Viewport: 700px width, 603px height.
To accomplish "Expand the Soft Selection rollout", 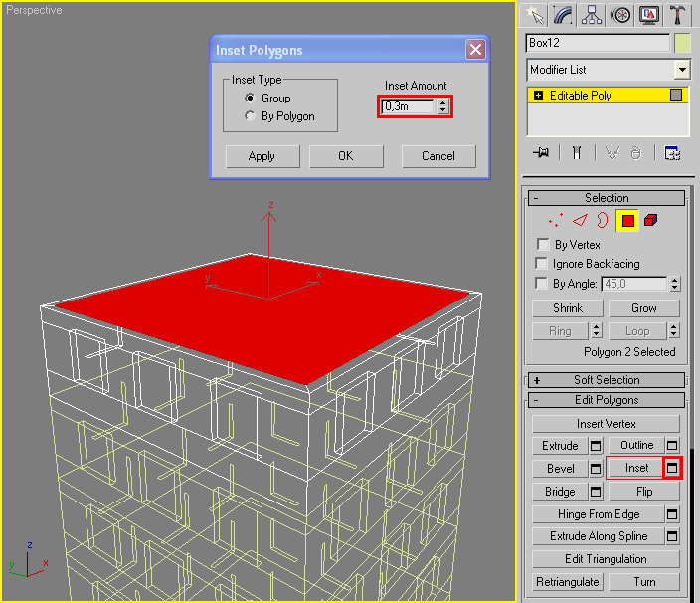I will coord(607,380).
